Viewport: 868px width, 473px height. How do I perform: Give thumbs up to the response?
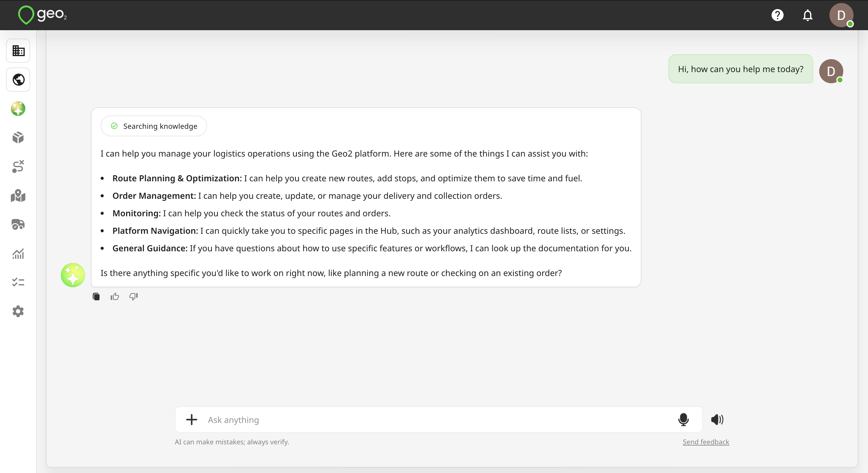click(x=115, y=297)
